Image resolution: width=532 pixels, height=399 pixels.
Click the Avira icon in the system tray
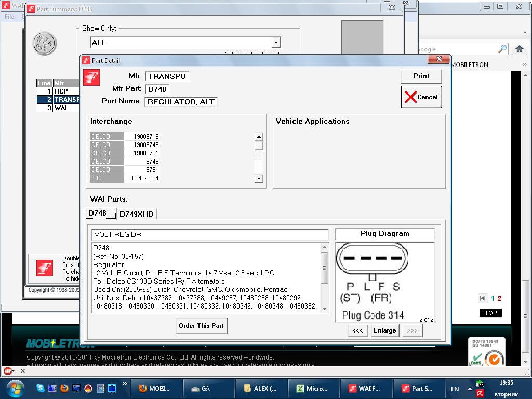[480, 394]
